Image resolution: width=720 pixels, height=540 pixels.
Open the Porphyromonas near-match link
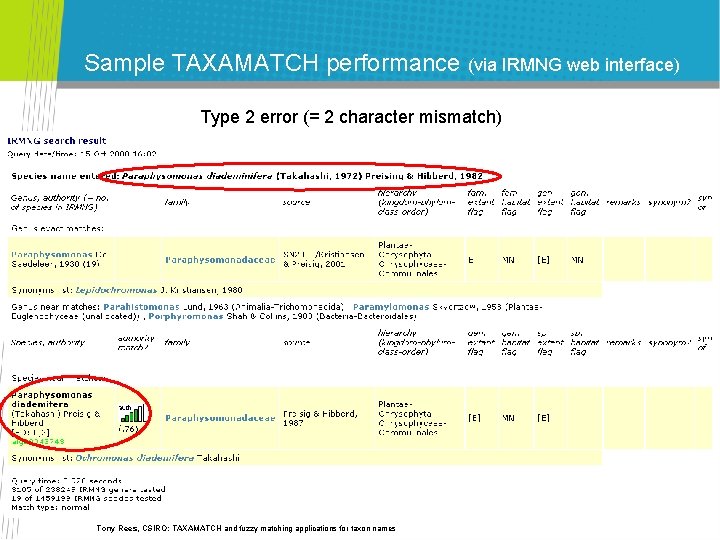[x=186, y=316]
